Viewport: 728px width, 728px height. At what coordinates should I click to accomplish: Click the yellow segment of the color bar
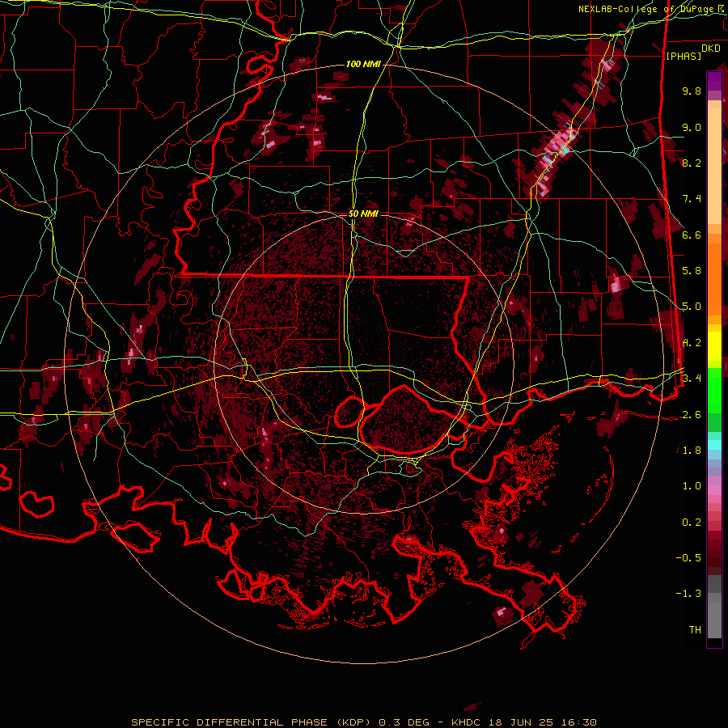click(x=714, y=346)
